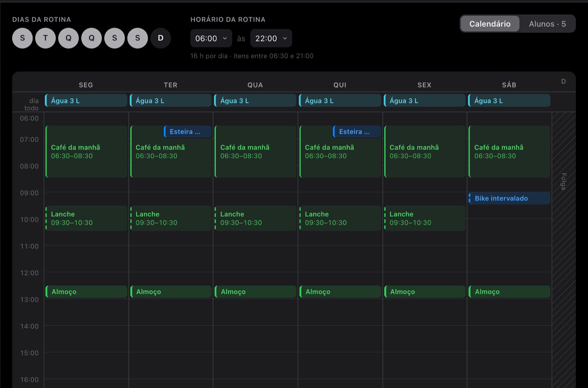Screen dimensions: 588x388
Task: Open the Água 3 L item on SÁB
Action: tap(509, 100)
